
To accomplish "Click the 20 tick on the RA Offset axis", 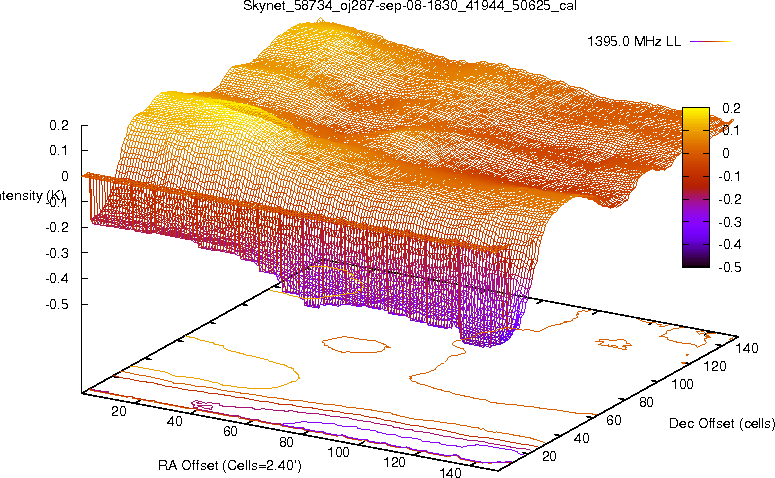I will (x=119, y=411).
